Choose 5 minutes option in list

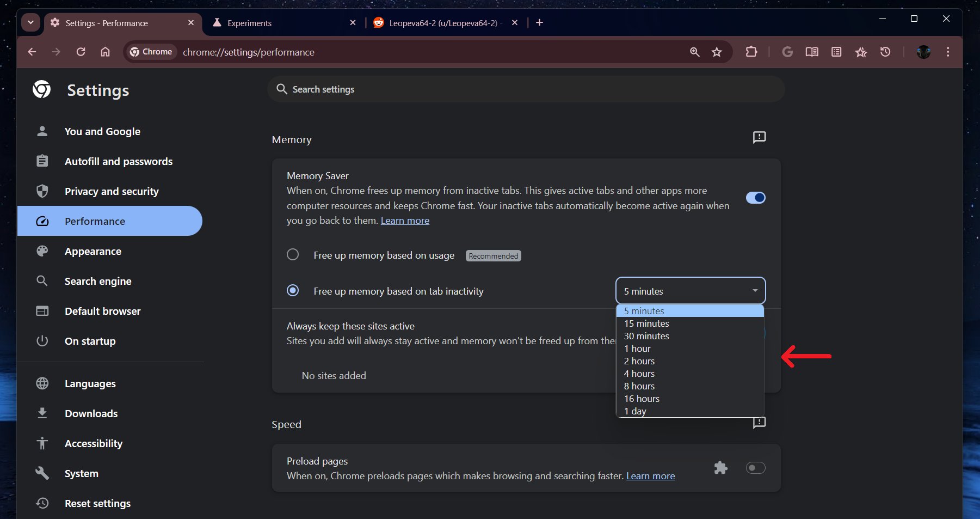point(690,311)
